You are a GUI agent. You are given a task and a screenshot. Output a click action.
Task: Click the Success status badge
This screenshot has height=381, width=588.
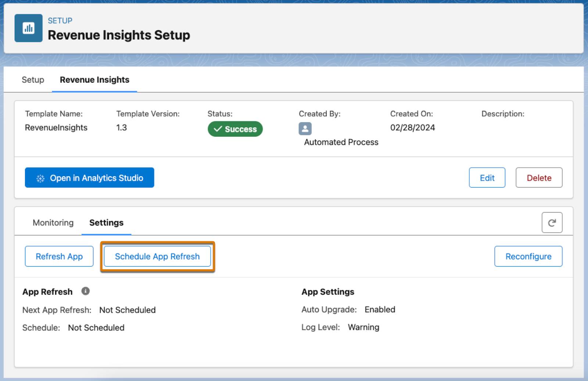235,129
